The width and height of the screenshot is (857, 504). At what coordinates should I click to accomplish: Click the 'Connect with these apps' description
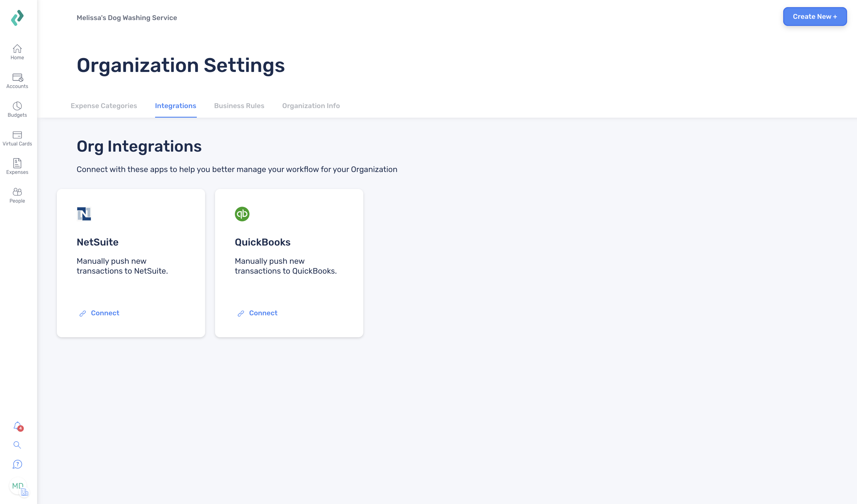[x=237, y=169]
